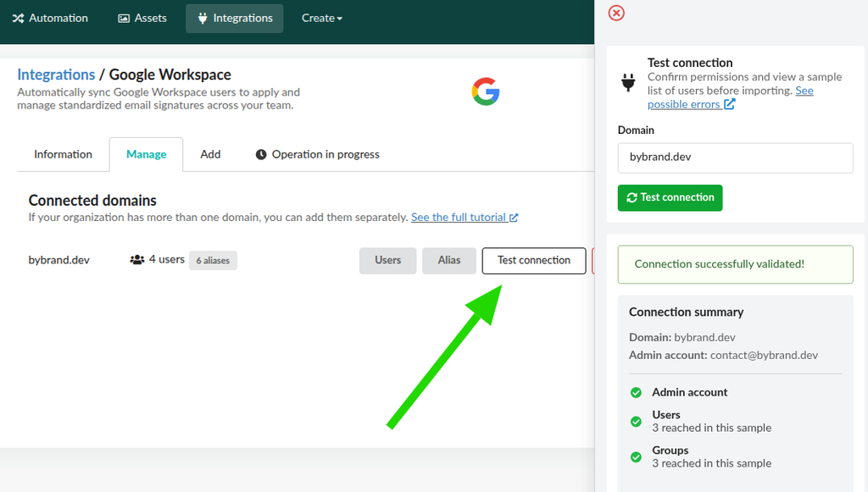Click the Google logo icon
Viewport: 868px width, 492px height.
486,91
